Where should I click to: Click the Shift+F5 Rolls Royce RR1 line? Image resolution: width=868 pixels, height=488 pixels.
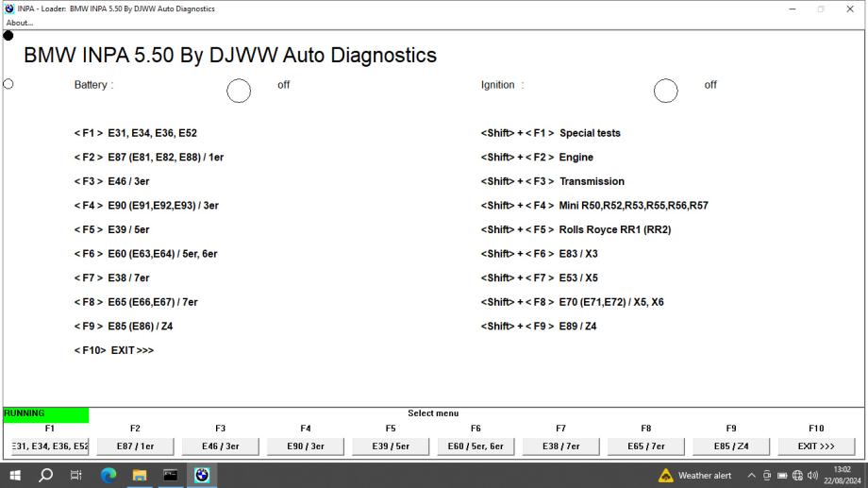(576, 229)
